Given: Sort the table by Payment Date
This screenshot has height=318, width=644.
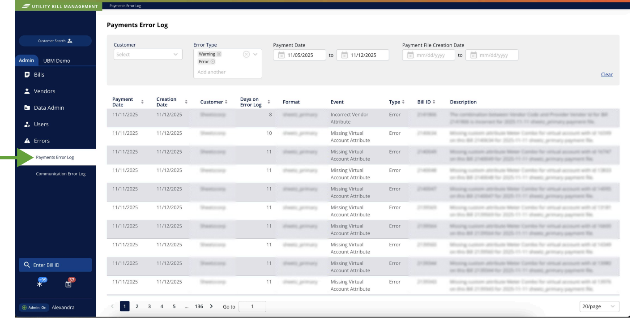Looking at the screenshot, I should [143, 102].
